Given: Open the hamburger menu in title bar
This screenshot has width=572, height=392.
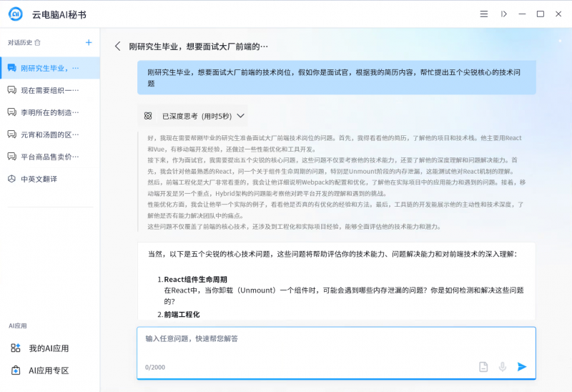Looking at the screenshot, I should [x=484, y=14].
